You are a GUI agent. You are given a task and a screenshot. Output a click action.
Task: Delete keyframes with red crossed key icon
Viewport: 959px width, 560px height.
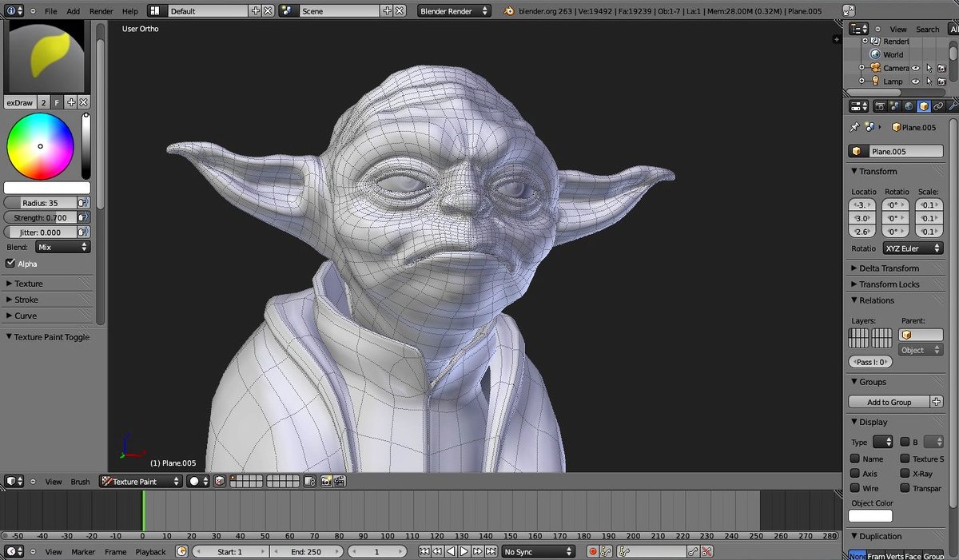[x=707, y=551]
